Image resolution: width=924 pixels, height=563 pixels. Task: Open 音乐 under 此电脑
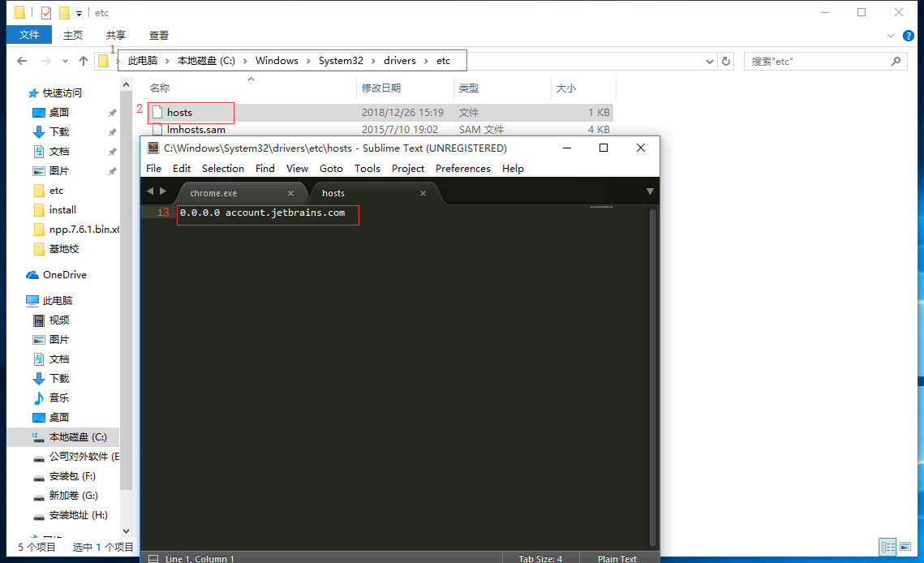(x=59, y=398)
